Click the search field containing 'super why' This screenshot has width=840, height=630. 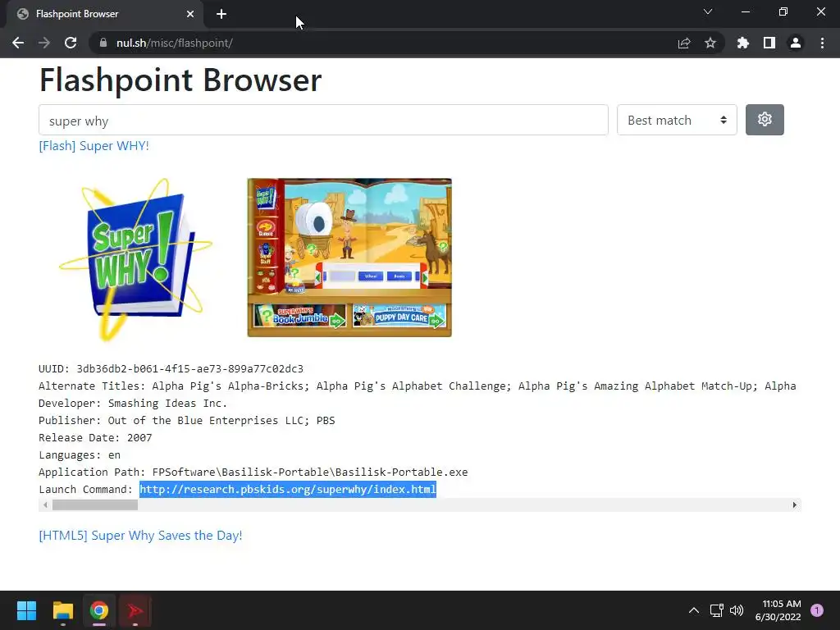(323, 120)
